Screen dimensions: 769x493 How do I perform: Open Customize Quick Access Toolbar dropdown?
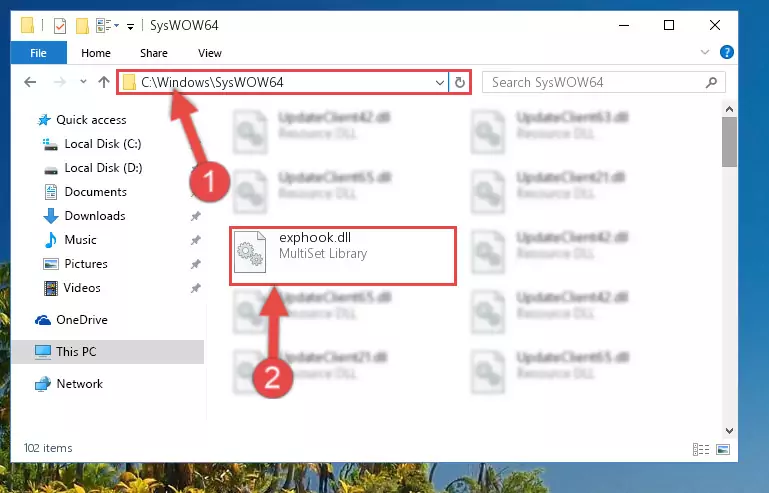(130, 26)
